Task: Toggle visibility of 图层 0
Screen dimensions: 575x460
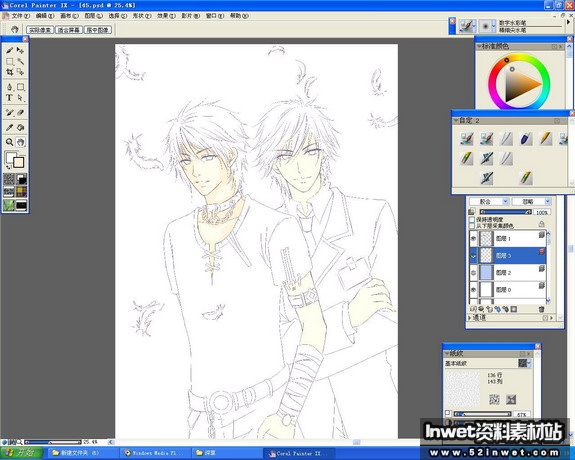Action: (473, 289)
